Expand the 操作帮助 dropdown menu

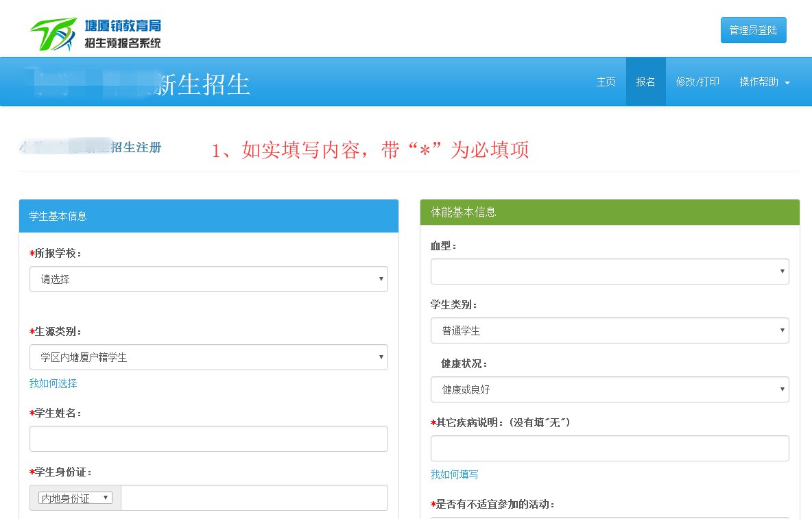click(x=759, y=82)
